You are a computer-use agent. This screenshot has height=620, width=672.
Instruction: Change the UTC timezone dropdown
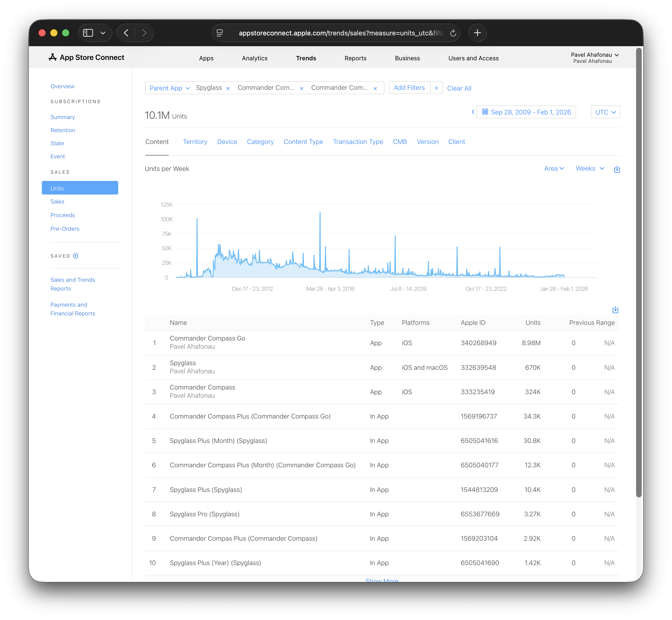pos(605,112)
